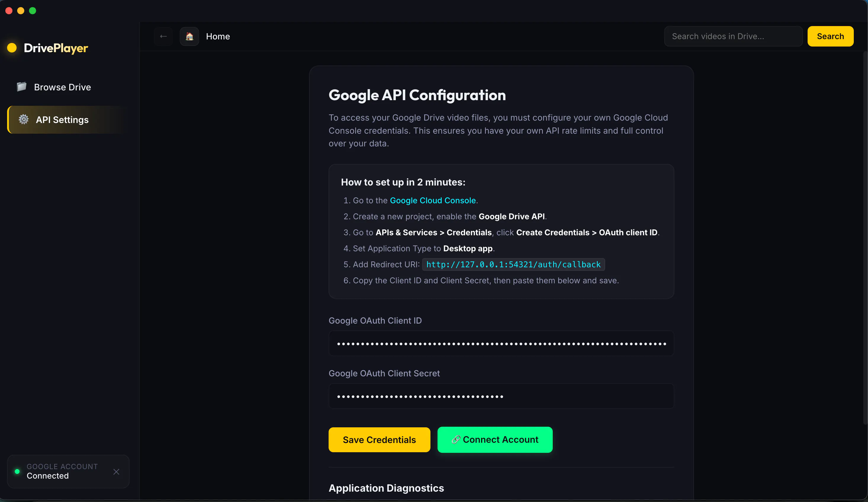868x502 pixels.
Task: Click the macOS green fullscreen window button
Action: (32, 11)
